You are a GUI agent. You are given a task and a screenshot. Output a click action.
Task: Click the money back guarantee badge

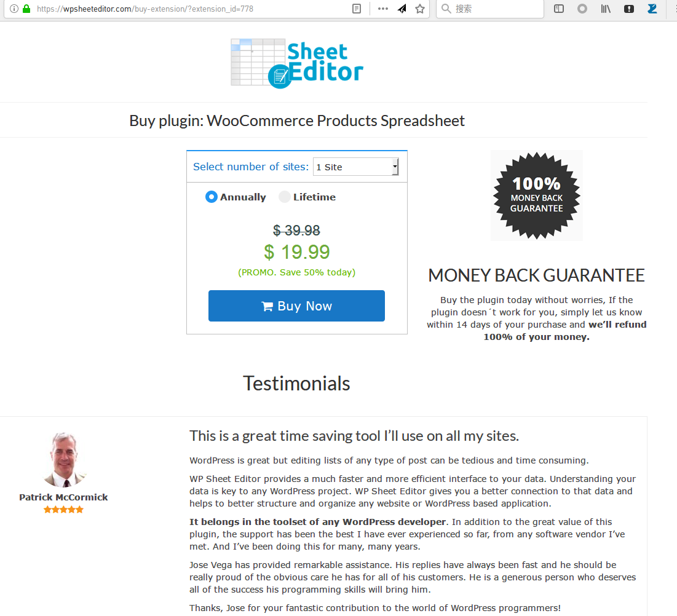click(x=537, y=195)
